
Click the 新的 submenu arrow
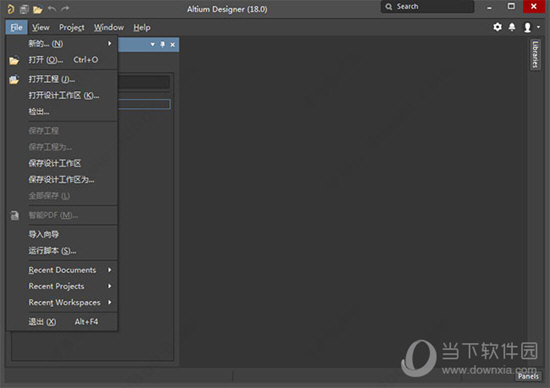(109, 43)
